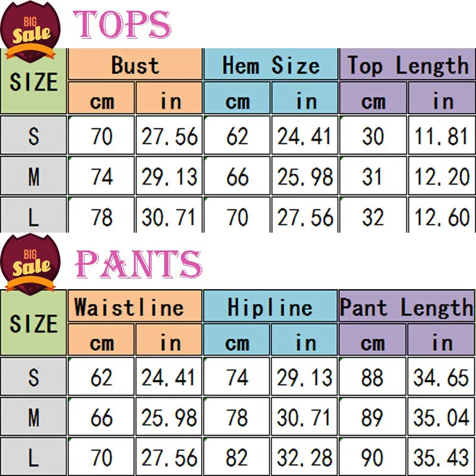Select the 12.60 top length cell
This screenshot has height=476, width=476.
441,215
